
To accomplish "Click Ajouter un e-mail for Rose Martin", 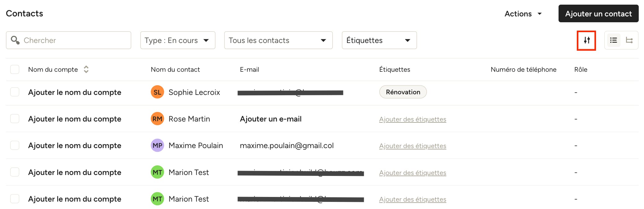I will (271, 119).
